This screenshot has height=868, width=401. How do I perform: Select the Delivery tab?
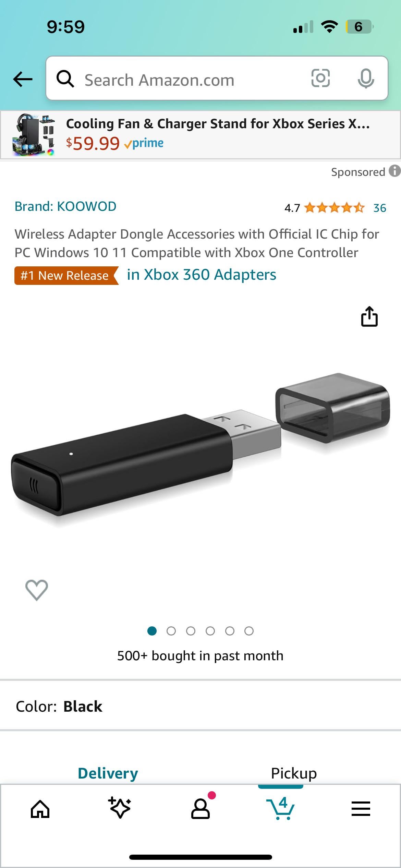(x=108, y=773)
